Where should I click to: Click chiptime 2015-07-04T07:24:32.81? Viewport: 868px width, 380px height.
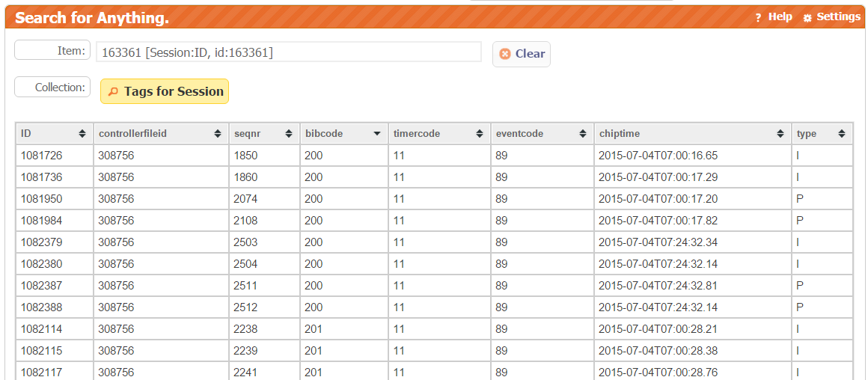pyautogui.click(x=658, y=286)
